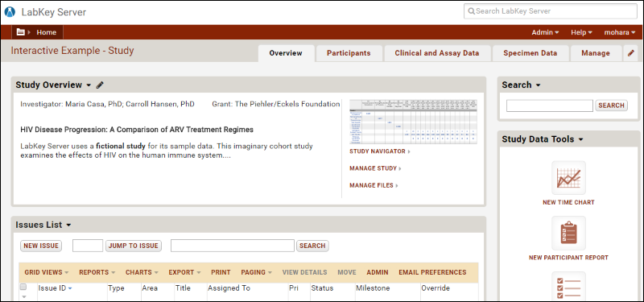
Task: Expand the Issues List webpart menu
Action: pos(68,225)
